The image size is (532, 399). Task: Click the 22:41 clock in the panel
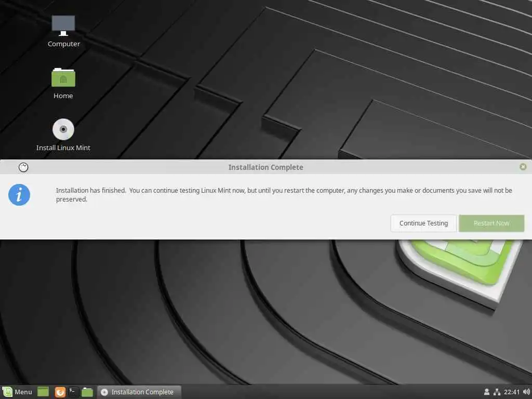point(512,392)
